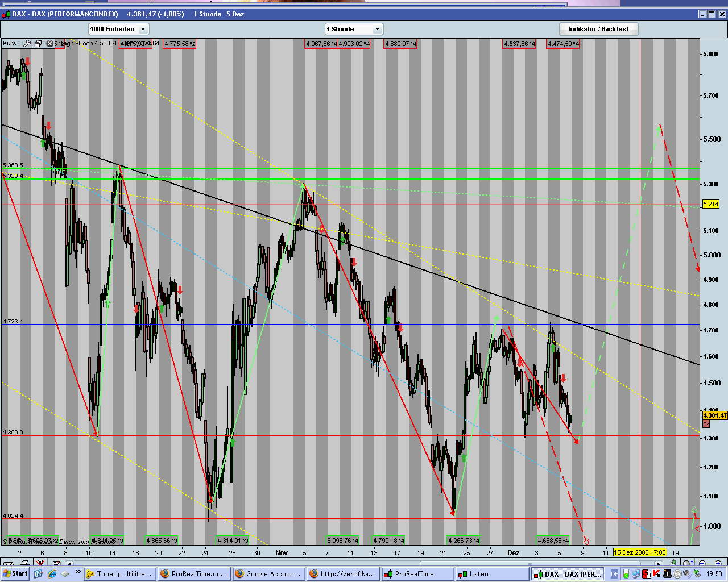The image size is (728, 582).
Task: Click the 4.790,18 *4 bottom marker
Action: click(388, 540)
